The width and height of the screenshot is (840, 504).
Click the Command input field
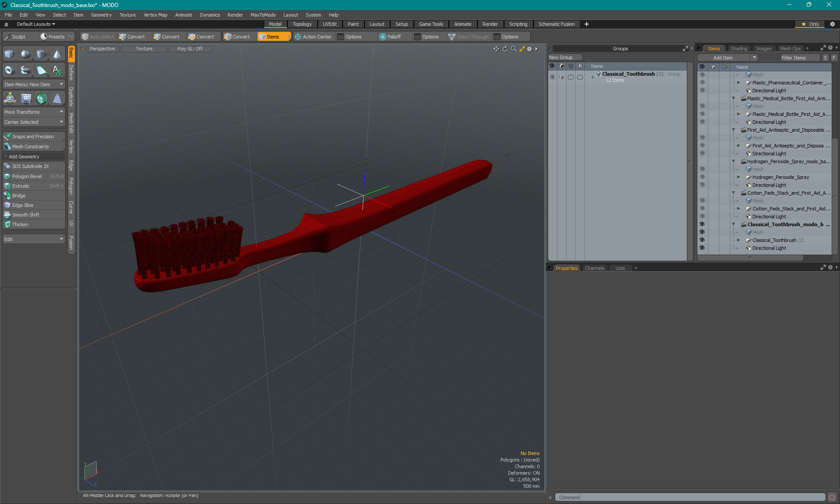(x=690, y=497)
